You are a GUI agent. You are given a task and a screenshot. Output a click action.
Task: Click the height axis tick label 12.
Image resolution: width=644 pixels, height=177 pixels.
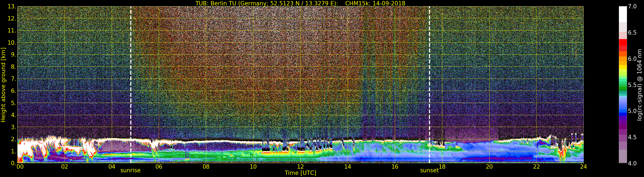point(12,18)
